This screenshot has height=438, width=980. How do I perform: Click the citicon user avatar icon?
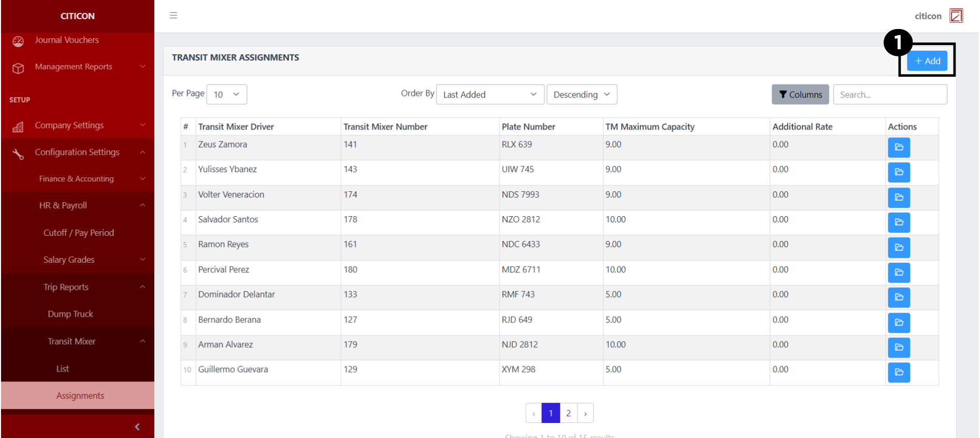(x=956, y=16)
